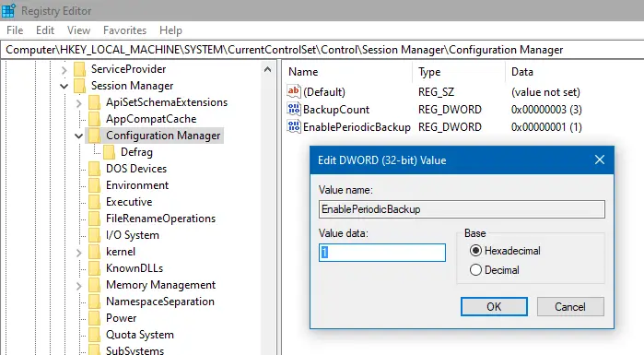
Task: Click the Value name field
Action: pyautogui.click(x=462, y=209)
